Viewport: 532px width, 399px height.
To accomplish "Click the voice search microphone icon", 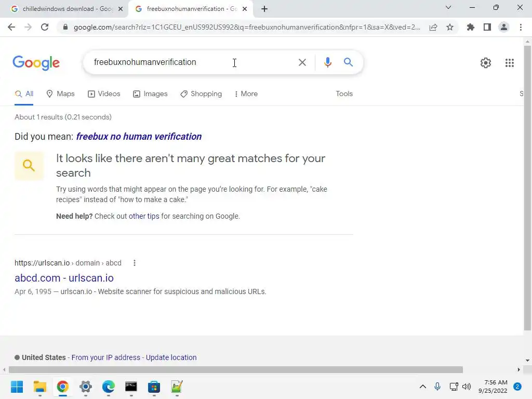I will point(327,62).
